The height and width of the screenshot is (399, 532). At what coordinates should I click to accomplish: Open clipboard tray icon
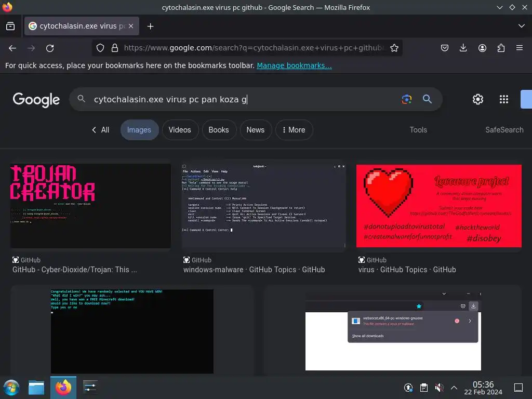tap(424, 388)
